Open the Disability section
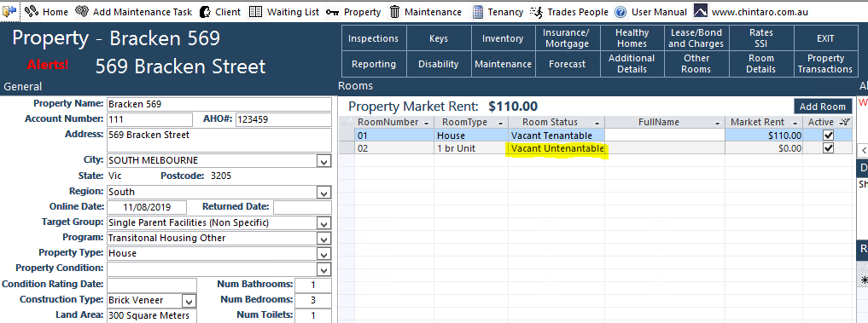 (439, 64)
